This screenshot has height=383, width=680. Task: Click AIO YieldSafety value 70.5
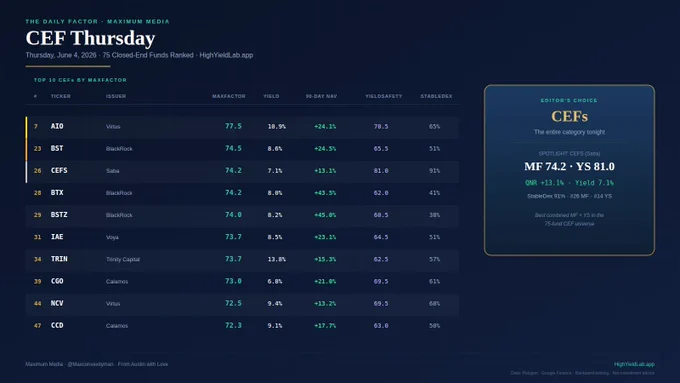click(381, 127)
